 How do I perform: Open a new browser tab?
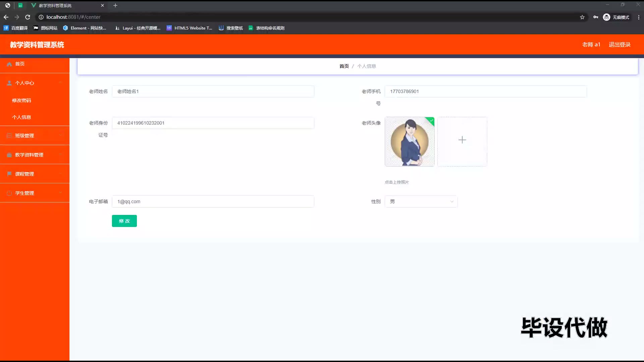115,5
